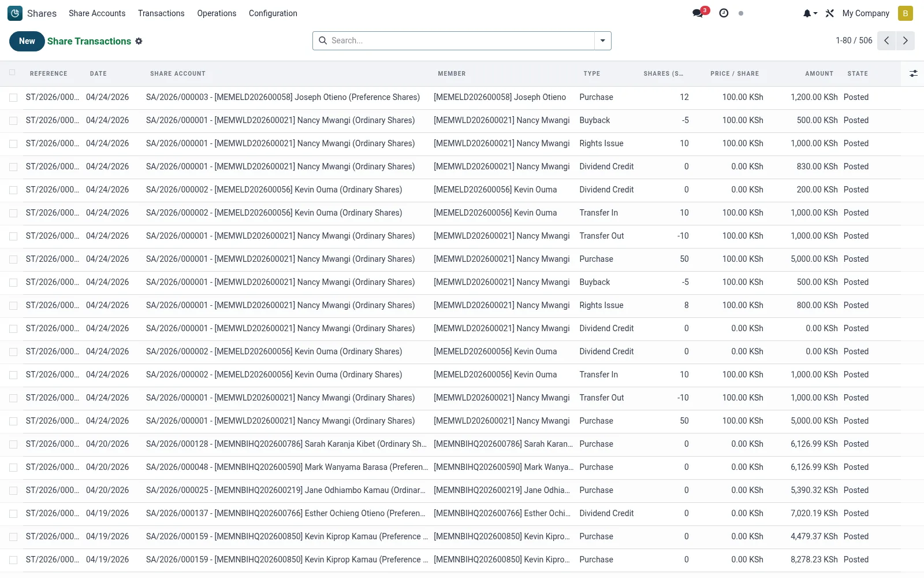Click the gear icon beside Share Transactions
The image size is (924, 578).
[139, 41]
